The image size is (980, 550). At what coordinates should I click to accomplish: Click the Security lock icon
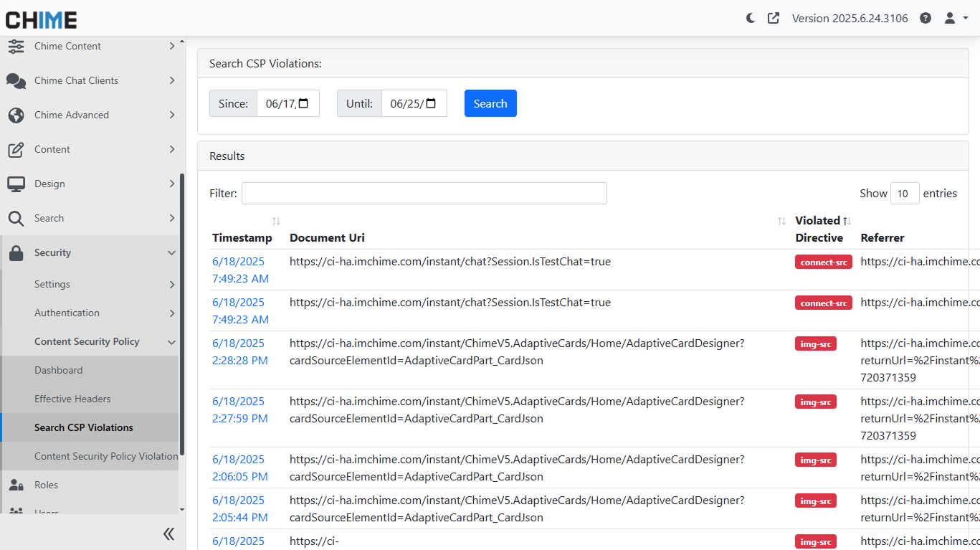pyautogui.click(x=16, y=252)
